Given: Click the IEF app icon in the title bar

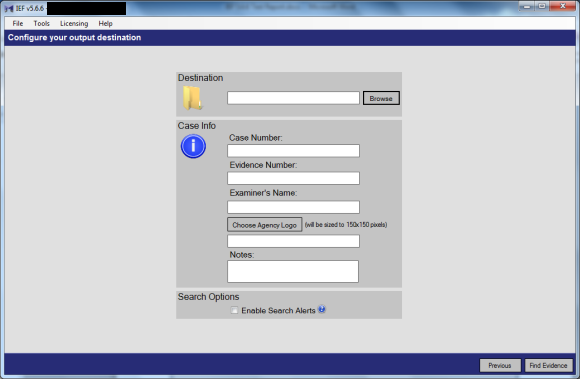Looking at the screenshot, I should tap(9, 8).
